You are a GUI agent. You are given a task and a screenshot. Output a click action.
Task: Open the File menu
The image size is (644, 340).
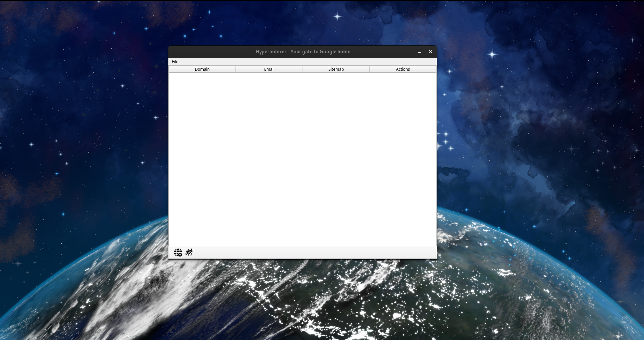[x=175, y=61]
